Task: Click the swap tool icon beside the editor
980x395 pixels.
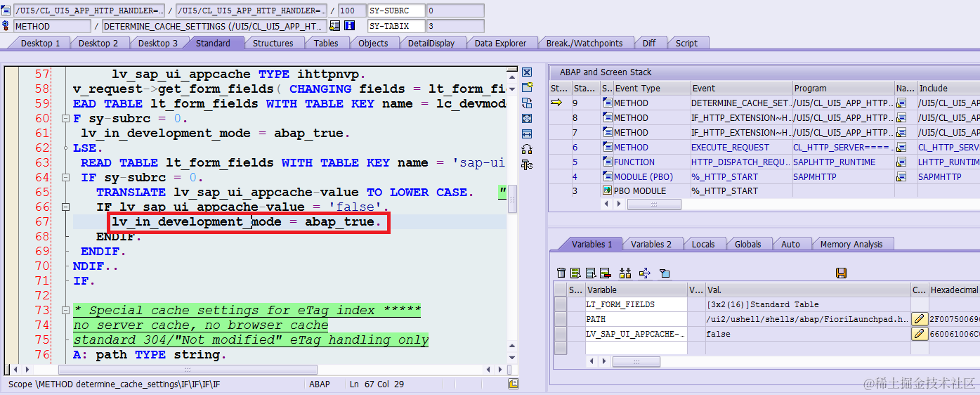Action: click(527, 103)
